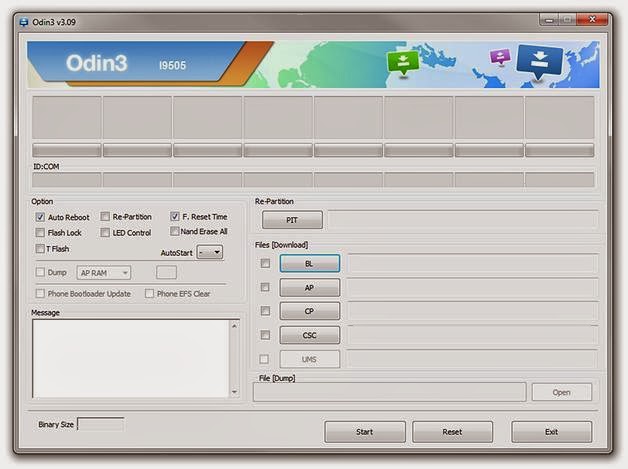
Task: Click the Exit button
Action: (x=552, y=432)
